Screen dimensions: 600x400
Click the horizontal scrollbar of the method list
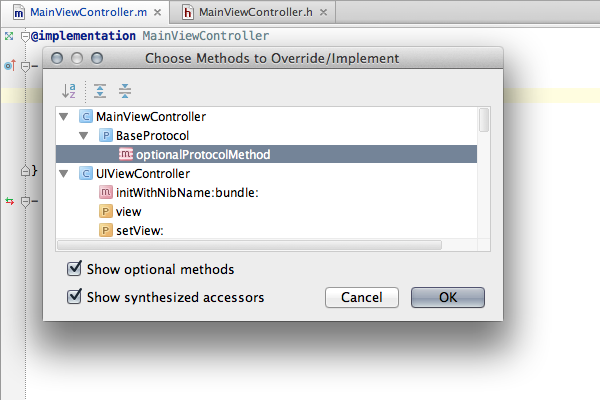[249, 245]
